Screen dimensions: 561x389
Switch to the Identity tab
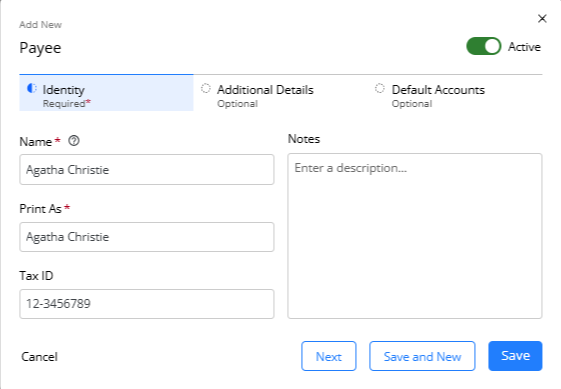coord(106,93)
